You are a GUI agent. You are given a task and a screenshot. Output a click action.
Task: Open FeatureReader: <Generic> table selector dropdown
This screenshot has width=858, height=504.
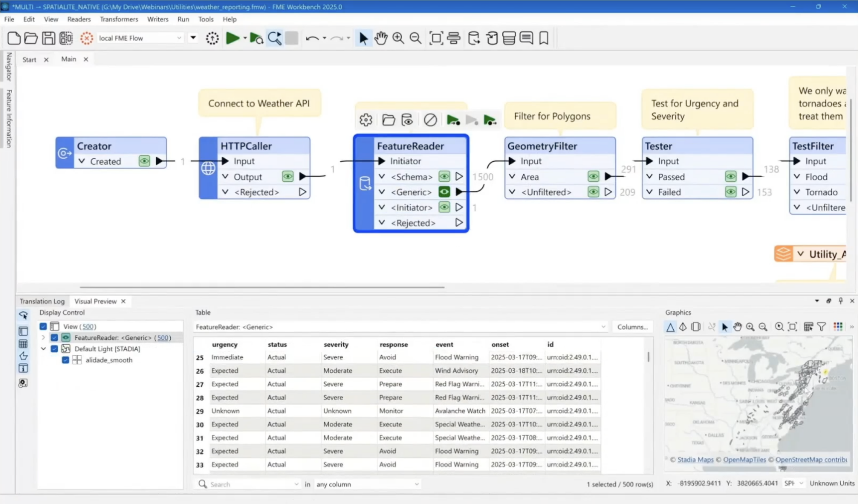pos(400,327)
